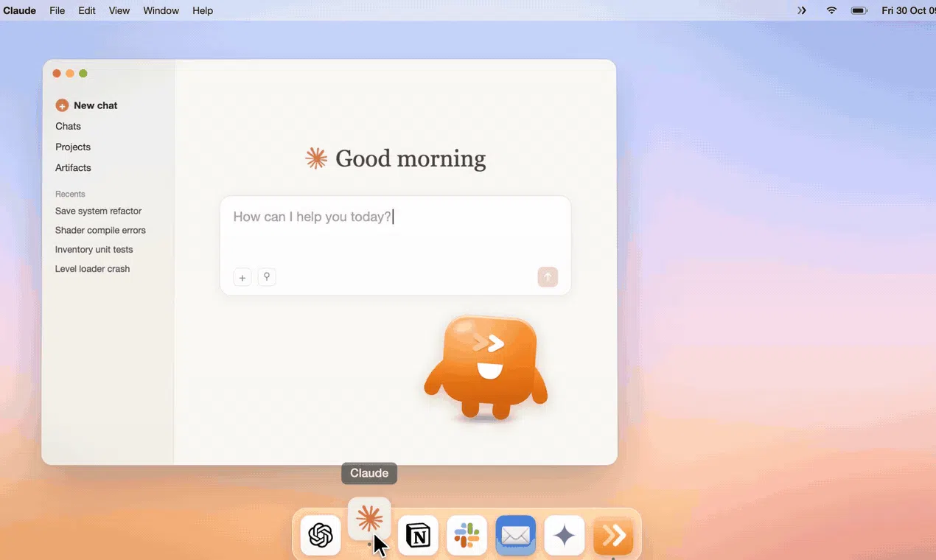936x560 pixels.
Task: Open the Help menu
Action: [203, 10]
